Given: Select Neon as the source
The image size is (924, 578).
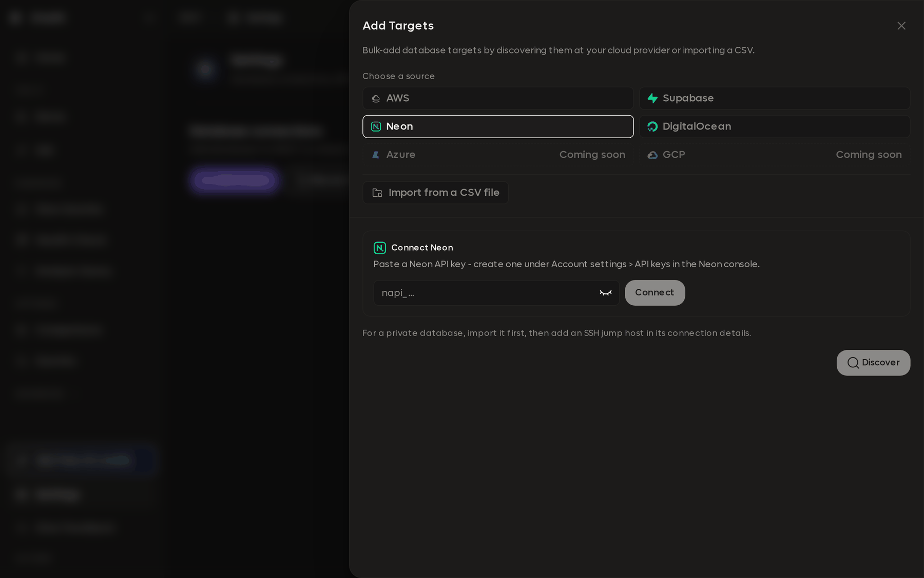Looking at the screenshot, I should tap(498, 126).
